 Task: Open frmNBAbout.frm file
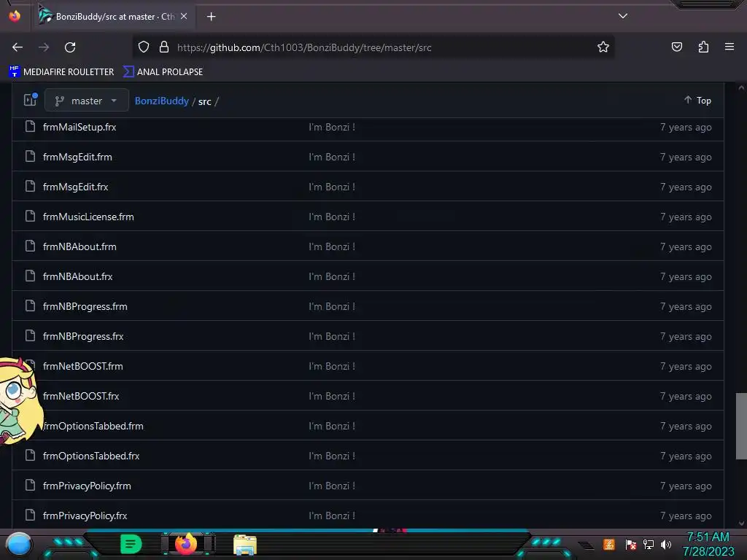click(x=80, y=246)
